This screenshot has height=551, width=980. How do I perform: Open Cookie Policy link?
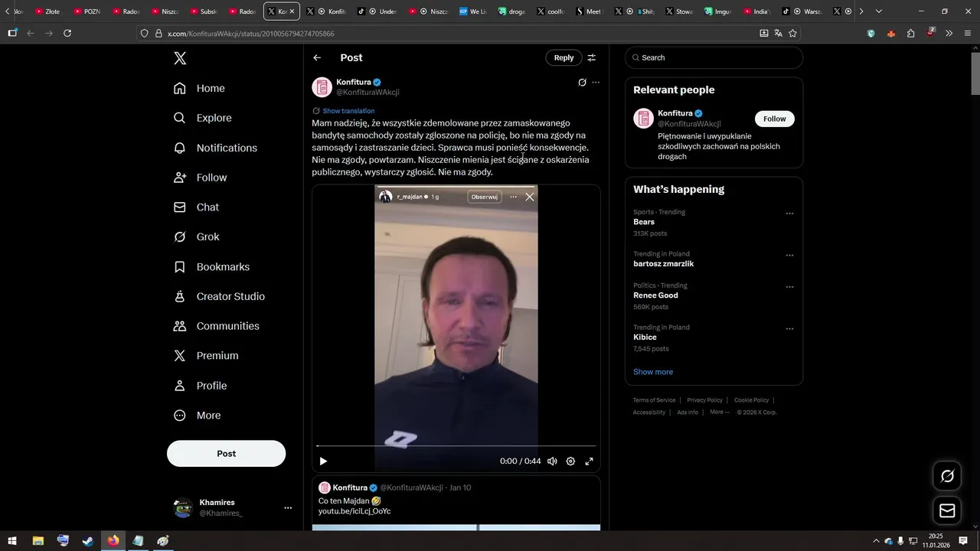(751, 400)
